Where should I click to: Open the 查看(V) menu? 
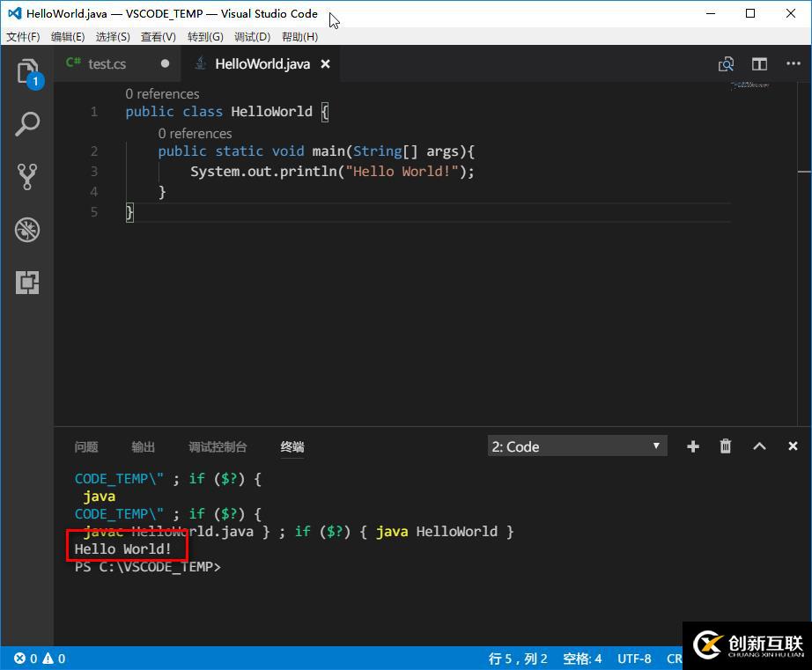click(158, 37)
